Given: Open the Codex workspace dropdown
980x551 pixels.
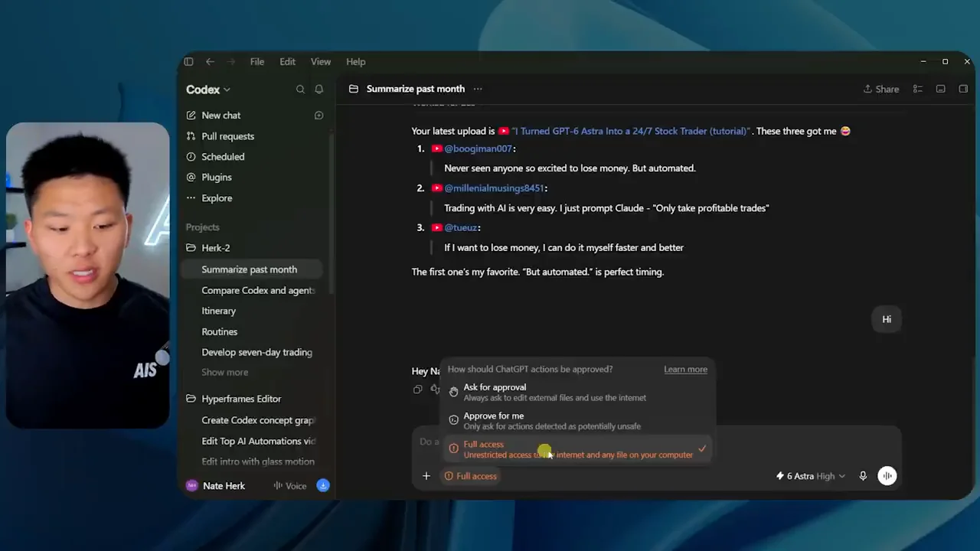Looking at the screenshot, I should tap(208, 90).
